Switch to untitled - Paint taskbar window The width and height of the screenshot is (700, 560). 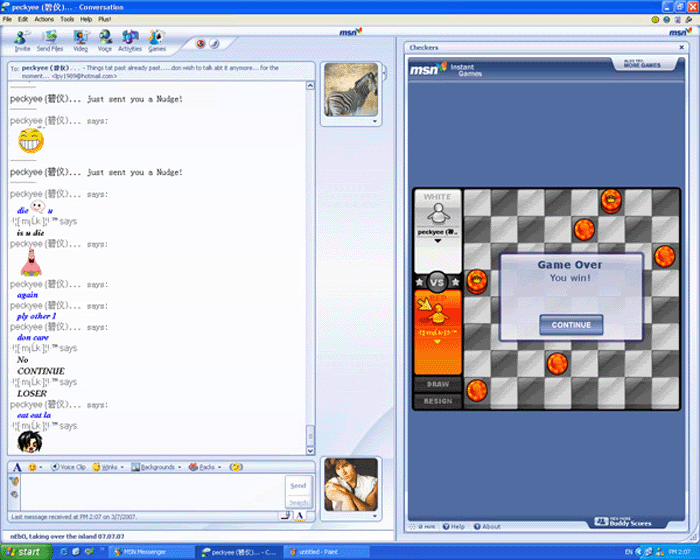[328, 552]
